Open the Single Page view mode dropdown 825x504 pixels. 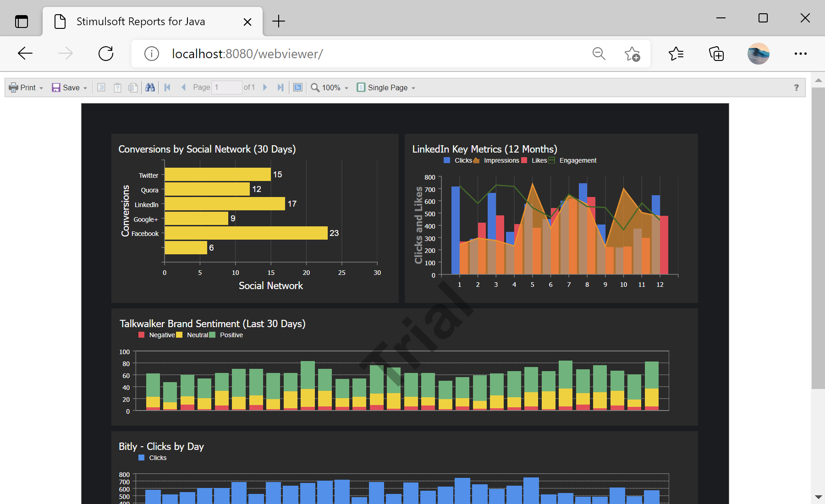(386, 88)
